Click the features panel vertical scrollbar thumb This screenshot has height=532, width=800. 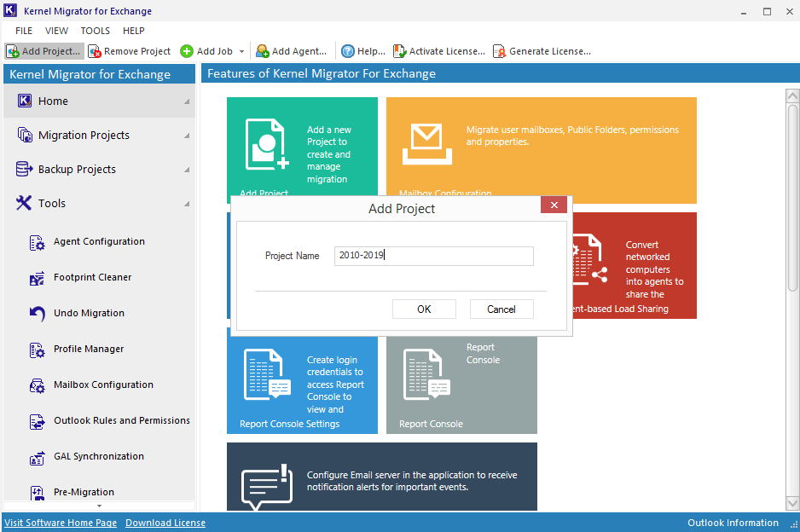792,198
